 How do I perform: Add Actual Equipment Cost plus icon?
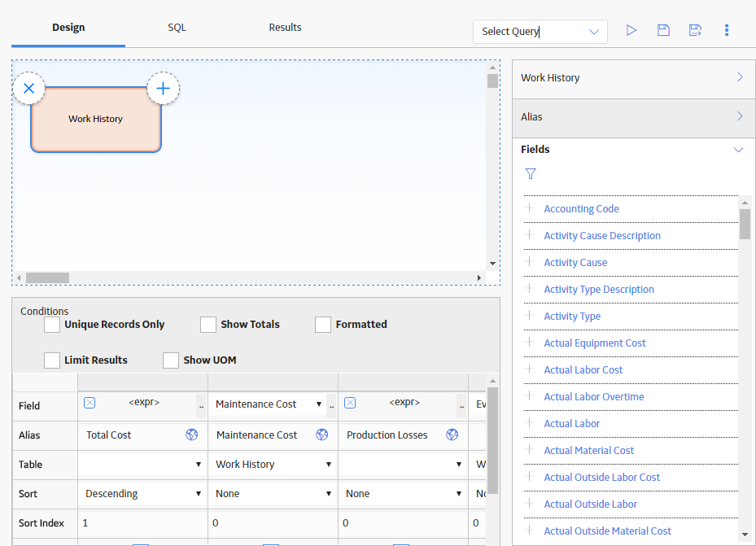[530, 342]
